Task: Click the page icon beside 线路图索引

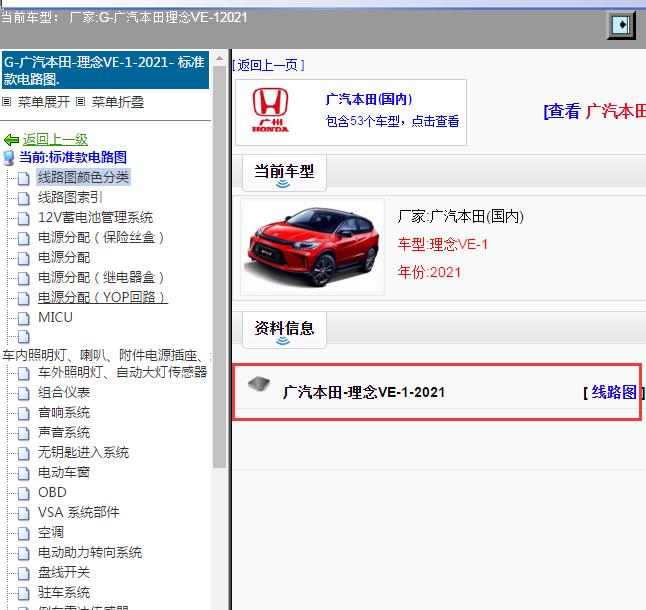Action: click(24, 199)
